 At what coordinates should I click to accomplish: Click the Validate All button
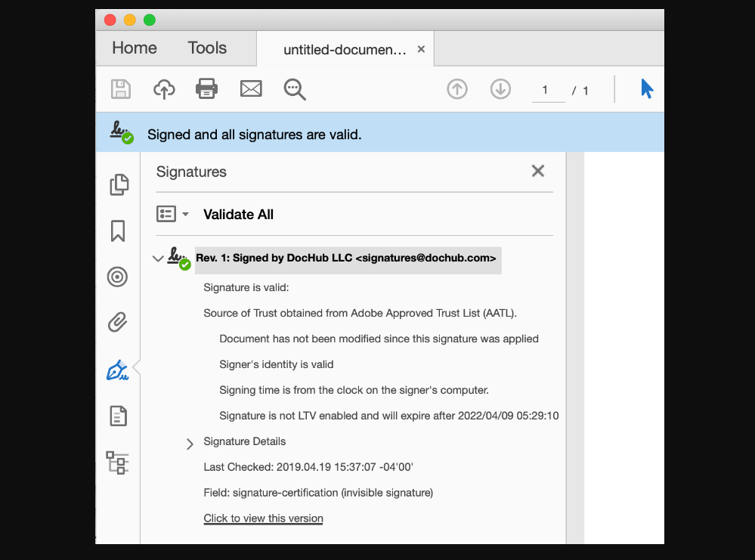click(238, 214)
